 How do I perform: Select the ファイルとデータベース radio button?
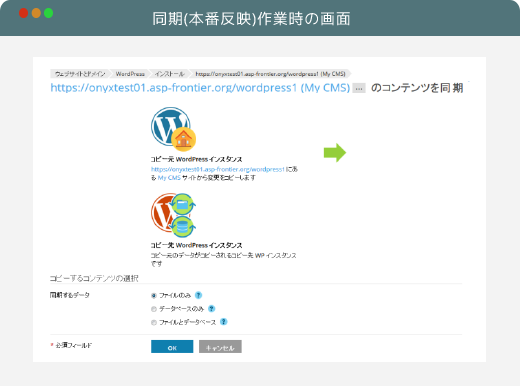(x=154, y=322)
